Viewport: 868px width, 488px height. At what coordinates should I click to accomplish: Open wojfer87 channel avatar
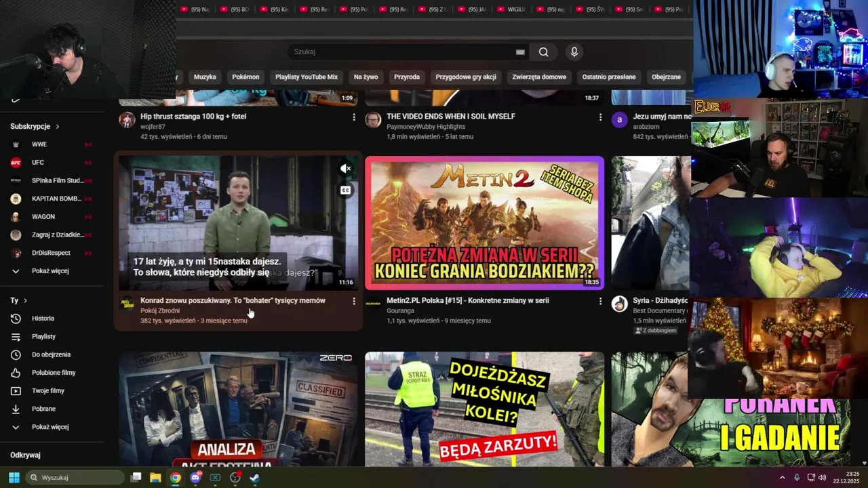click(127, 121)
